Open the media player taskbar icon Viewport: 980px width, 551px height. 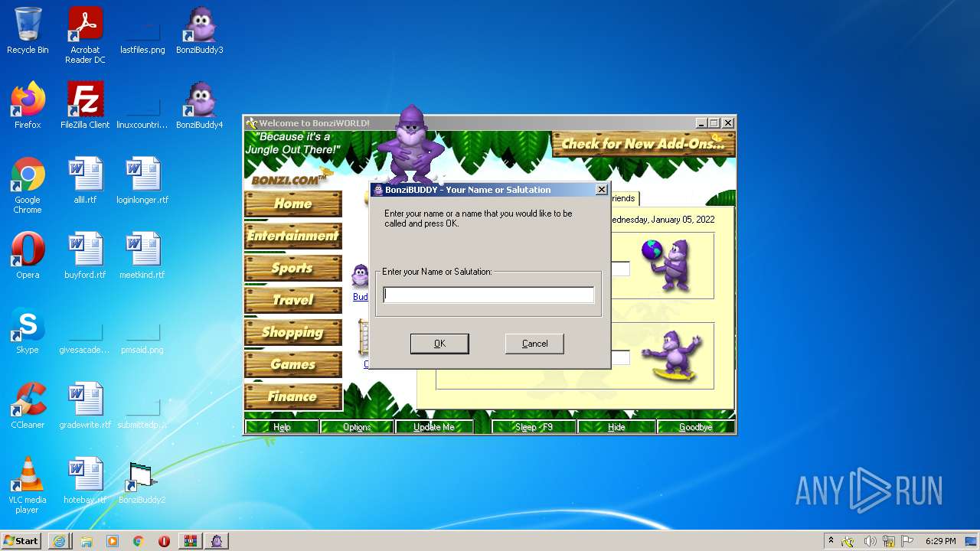click(113, 541)
